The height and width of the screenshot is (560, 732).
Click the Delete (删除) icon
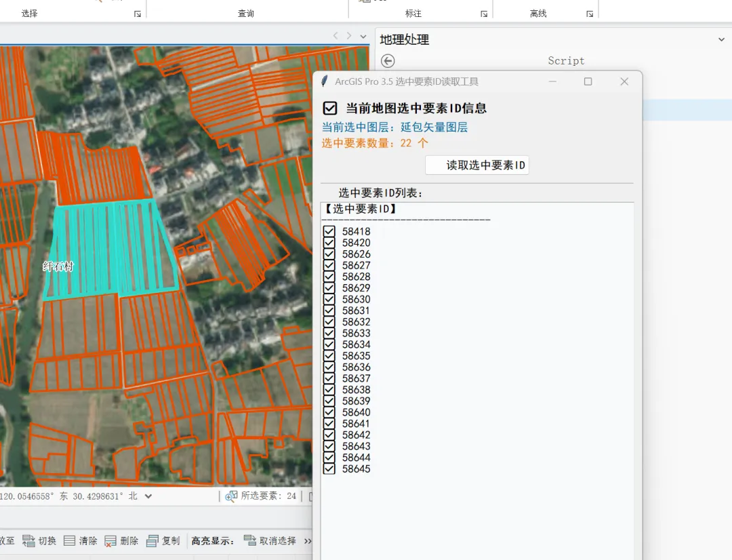click(x=110, y=541)
